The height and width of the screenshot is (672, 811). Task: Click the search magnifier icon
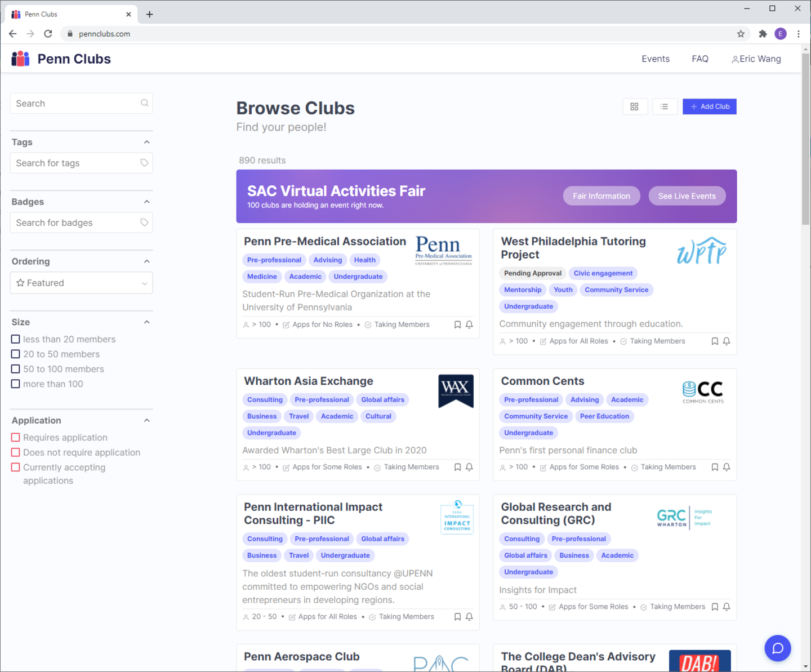(x=145, y=103)
